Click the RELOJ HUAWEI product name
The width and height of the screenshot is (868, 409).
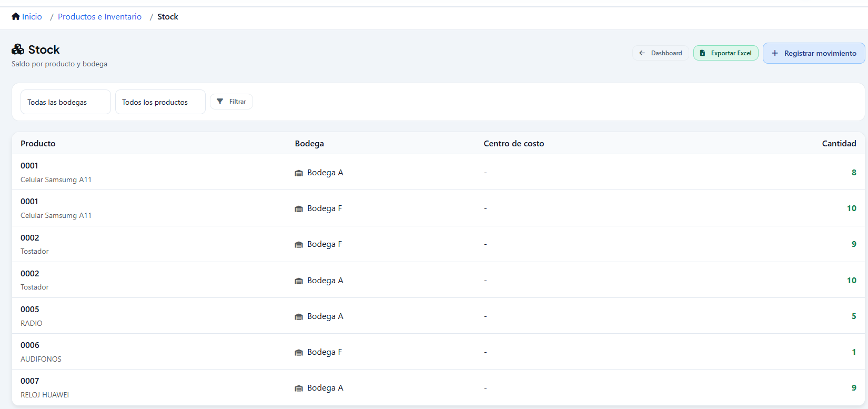(x=45, y=395)
